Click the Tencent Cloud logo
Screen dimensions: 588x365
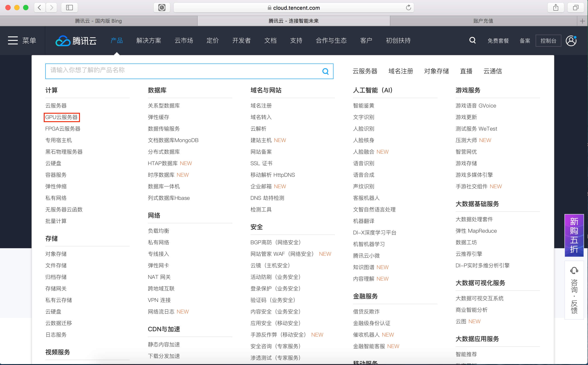click(x=76, y=41)
